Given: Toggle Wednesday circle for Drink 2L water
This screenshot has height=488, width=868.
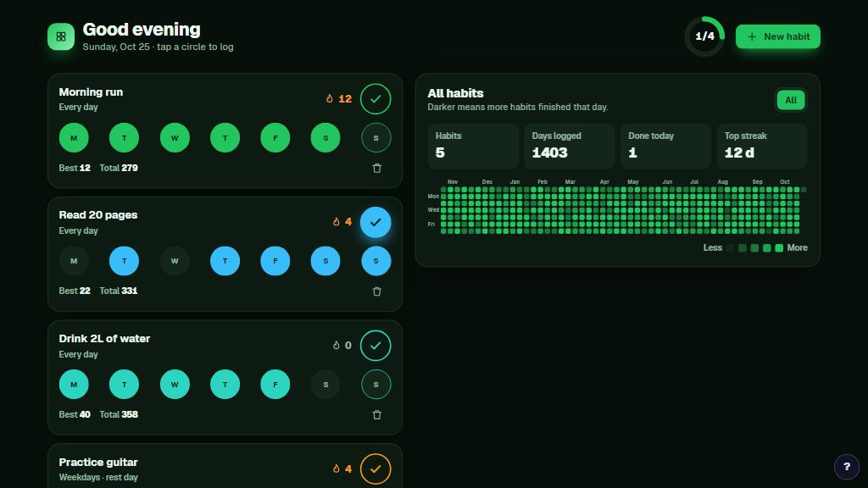Looking at the screenshot, I should point(175,385).
